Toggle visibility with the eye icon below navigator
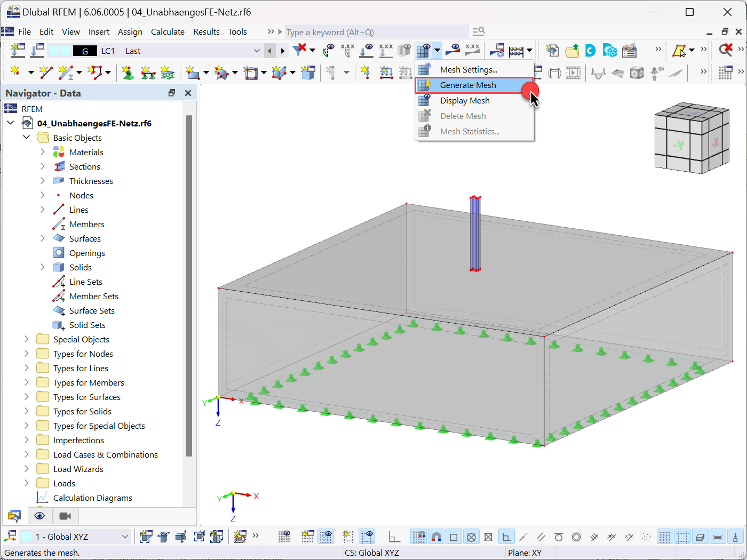Viewport: 747px width, 560px height. coord(39,516)
